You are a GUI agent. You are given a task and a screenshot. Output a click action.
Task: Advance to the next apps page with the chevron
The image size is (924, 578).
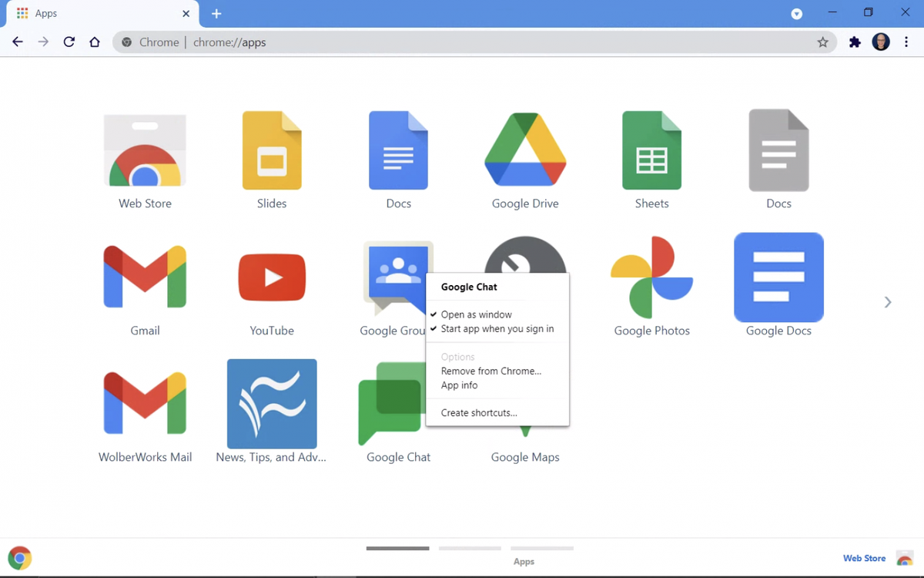click(x=887, y=302)
